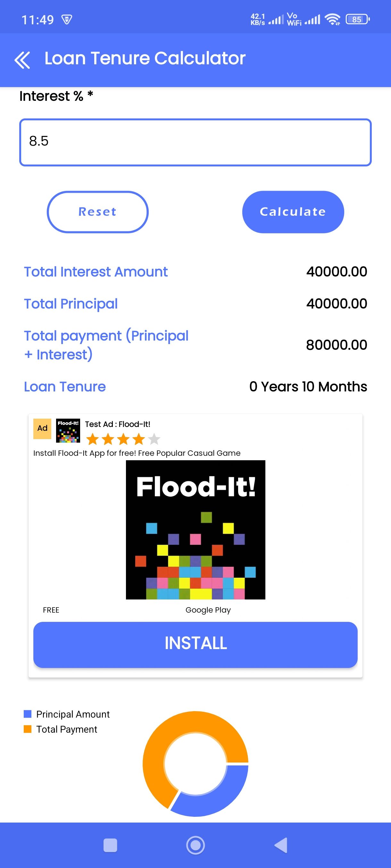Tap the INSTALL ad button
The image size is (391, 868).
click(x=195, y=644)
